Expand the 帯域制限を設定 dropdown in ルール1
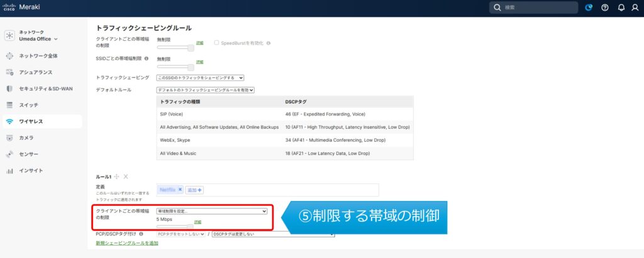 tap(212, 212)
